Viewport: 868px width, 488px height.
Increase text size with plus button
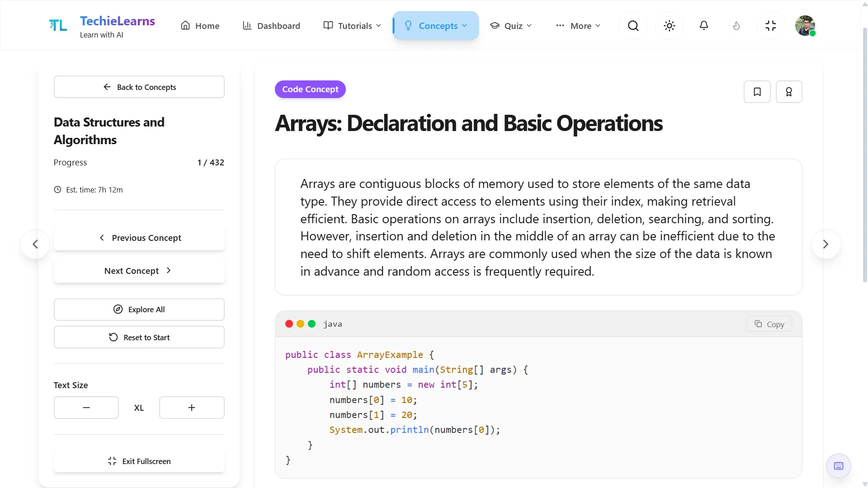click(x=192, y=408)
